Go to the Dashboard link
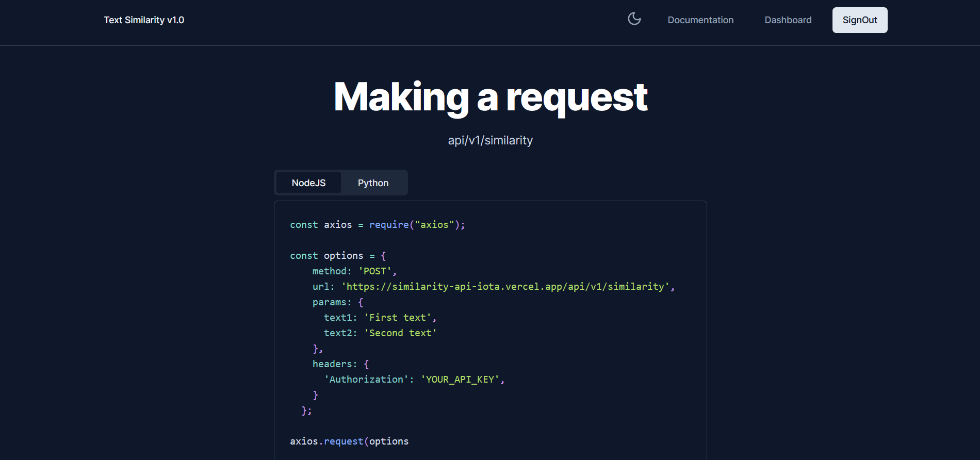 [788, 20]
